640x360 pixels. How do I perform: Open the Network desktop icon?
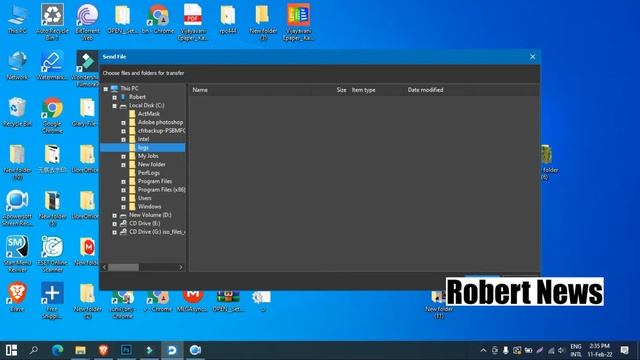[17, 65]
